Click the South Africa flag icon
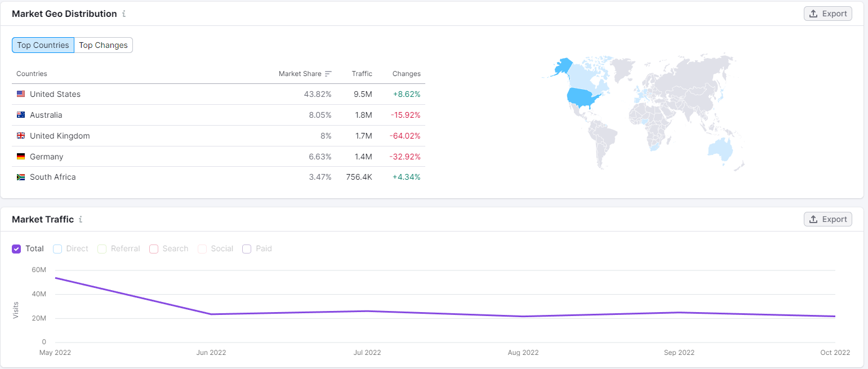 (x=21, y=177)
